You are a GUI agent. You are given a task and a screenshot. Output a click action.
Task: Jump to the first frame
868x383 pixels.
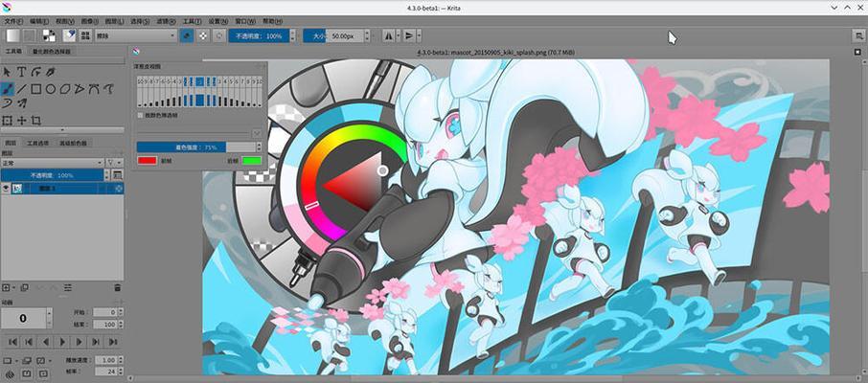tap(11, 342)
